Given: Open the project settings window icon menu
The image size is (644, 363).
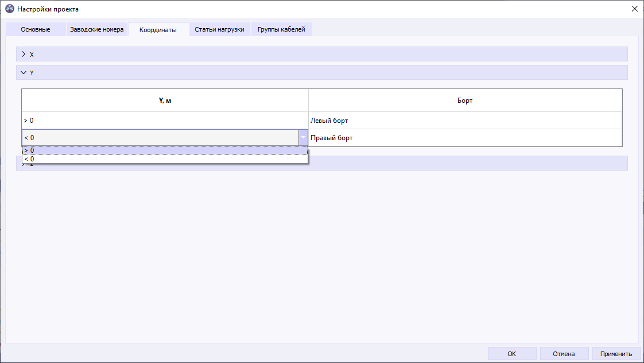Looking at the screenshot, I should point(10,9).
